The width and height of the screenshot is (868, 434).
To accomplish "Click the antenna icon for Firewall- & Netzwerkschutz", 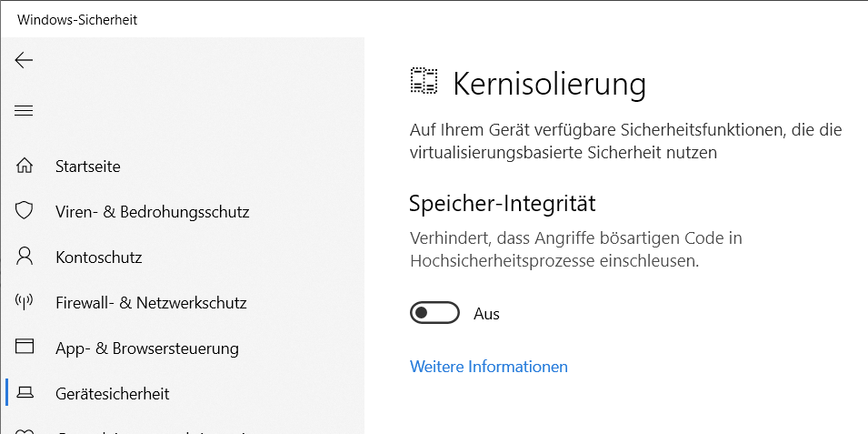I will pos(25,302).
